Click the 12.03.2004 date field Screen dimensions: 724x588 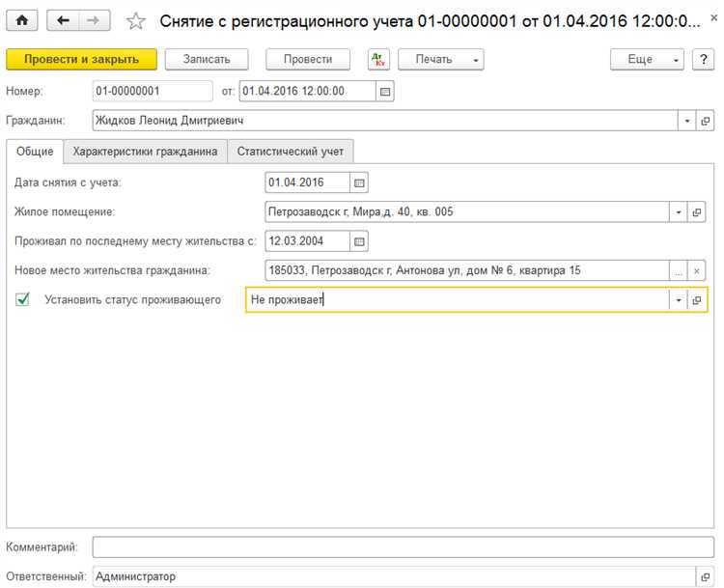pyautogui.click(x=308, y=241)
